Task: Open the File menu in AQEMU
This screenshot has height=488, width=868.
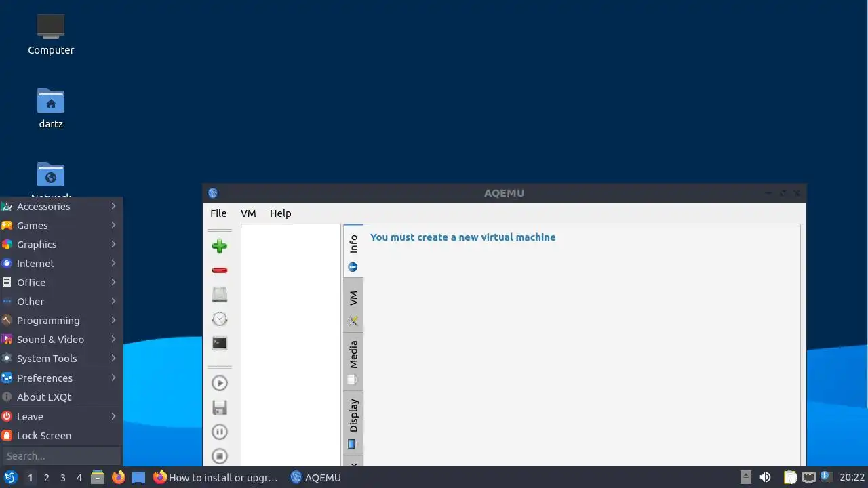Action: click(218, 213)
